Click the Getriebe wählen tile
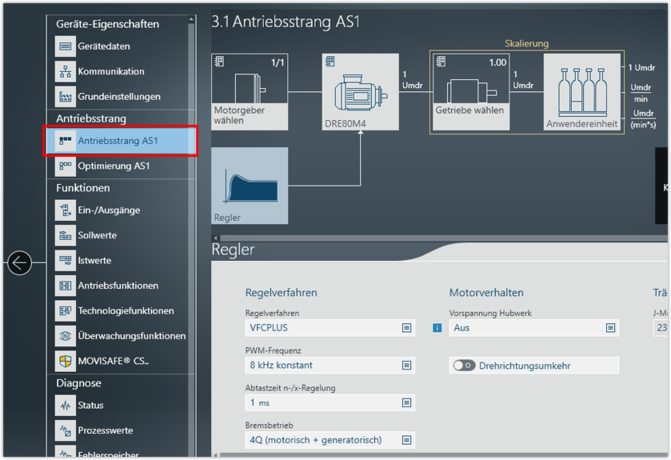 (469, 92)
